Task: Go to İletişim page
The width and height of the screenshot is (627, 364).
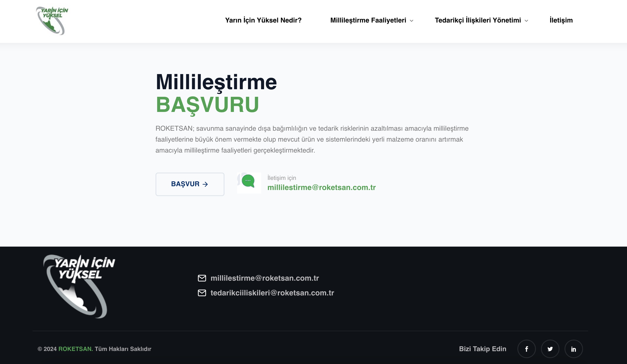Action: point(561,20)
